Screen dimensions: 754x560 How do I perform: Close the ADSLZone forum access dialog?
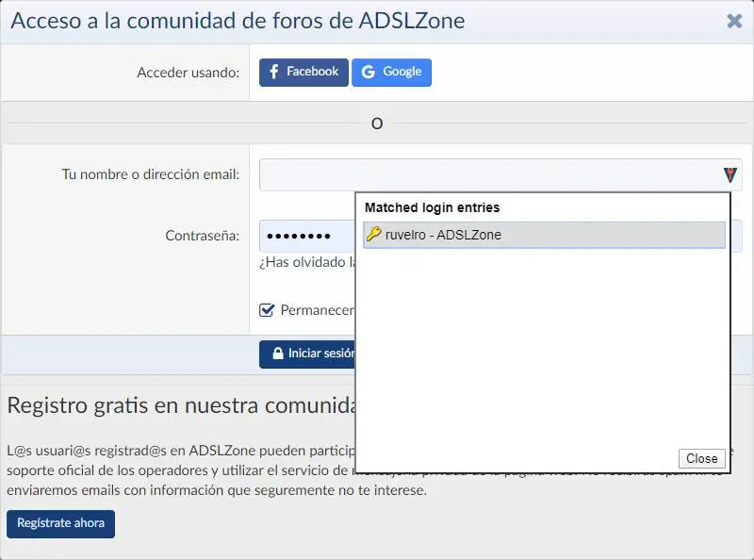[734, 21]
